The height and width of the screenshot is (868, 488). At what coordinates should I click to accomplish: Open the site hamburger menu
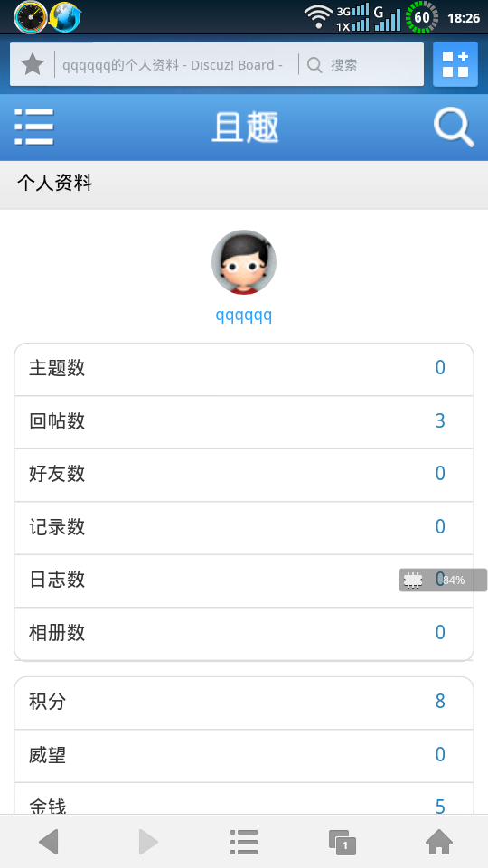point(34,127)
